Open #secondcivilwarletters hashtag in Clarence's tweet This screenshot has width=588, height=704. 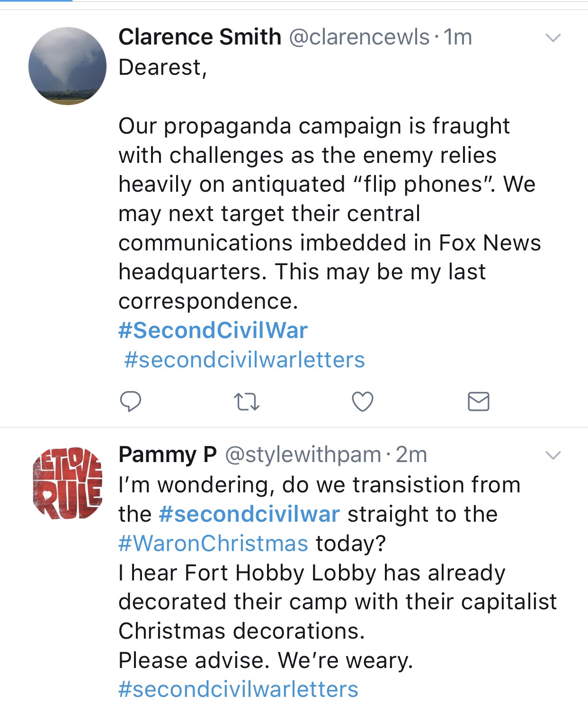tap(244, 360)
